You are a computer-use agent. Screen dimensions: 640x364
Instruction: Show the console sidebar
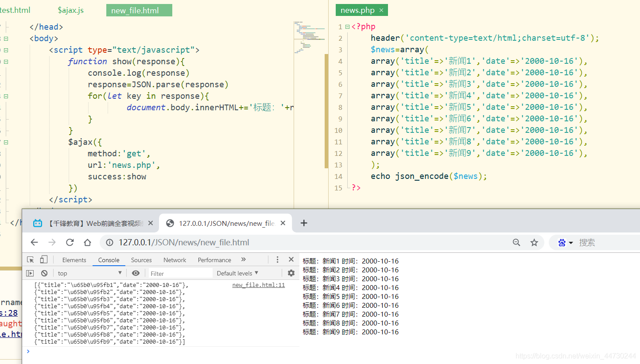(x=30, y=273)
